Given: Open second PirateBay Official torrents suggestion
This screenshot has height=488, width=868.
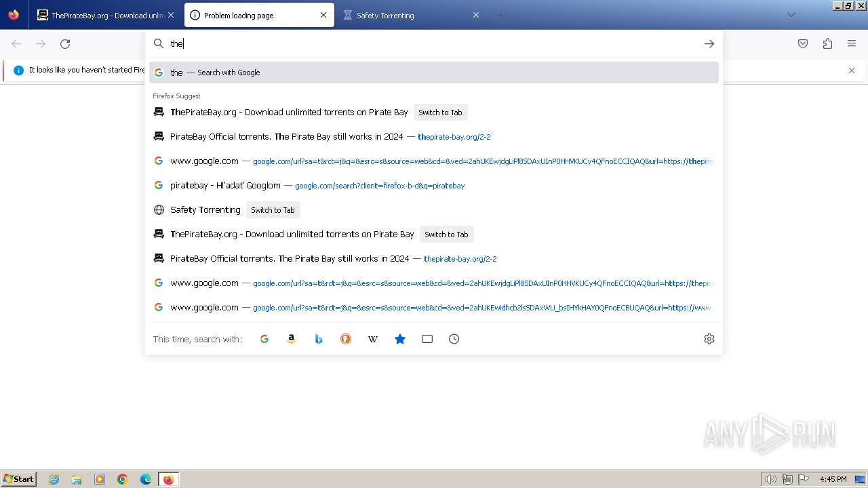Looking at the screenshot, I should tap(434, 259).
